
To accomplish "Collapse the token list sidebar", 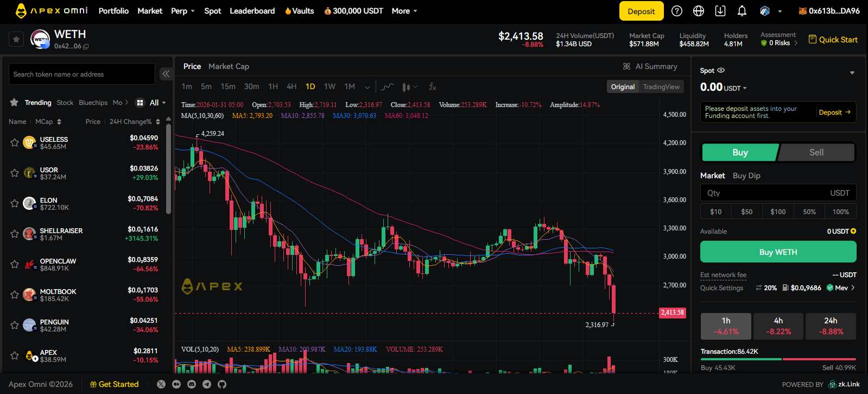I will click(166, 74).
